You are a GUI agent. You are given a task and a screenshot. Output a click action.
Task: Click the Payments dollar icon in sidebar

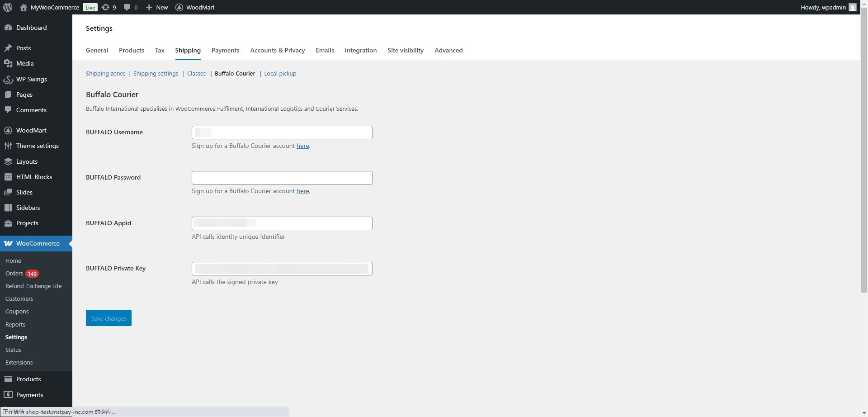8,395
